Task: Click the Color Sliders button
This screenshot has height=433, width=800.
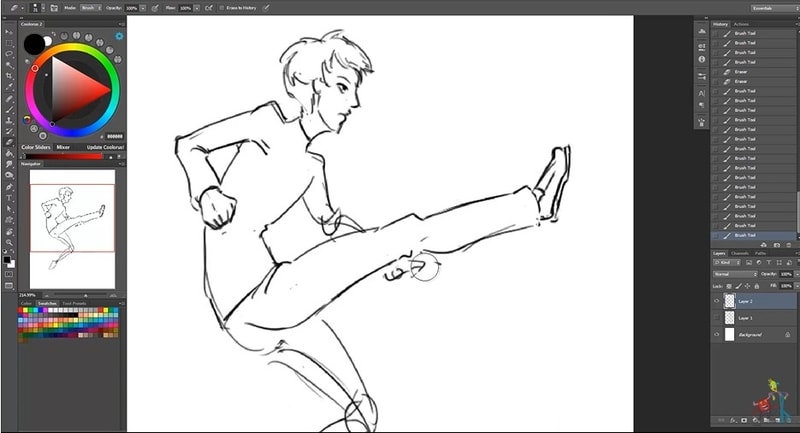Action: [36, 147]
